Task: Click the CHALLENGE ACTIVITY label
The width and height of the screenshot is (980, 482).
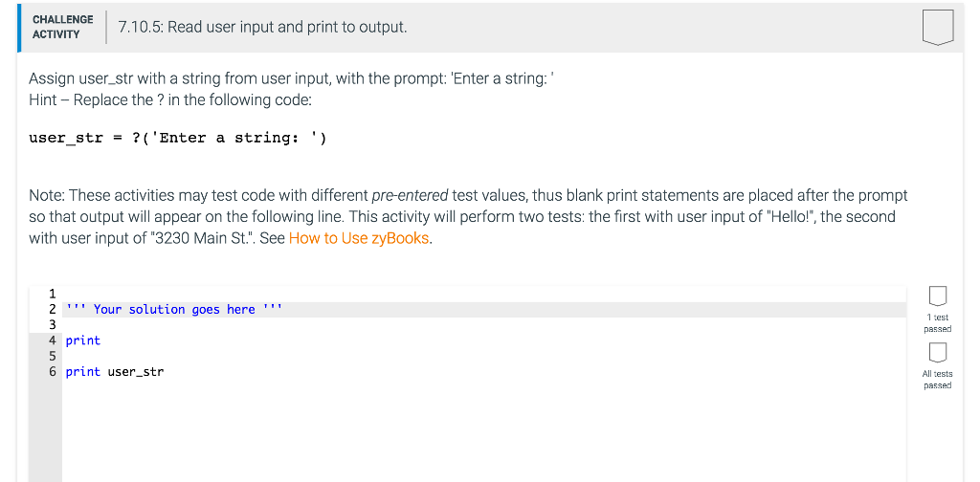Action: coord(62,27)
